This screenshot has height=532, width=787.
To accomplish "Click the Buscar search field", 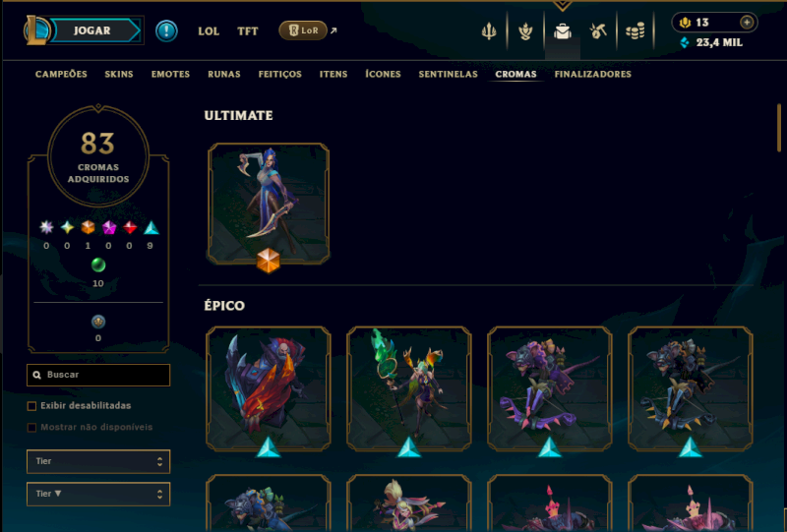I will [98, 375].
